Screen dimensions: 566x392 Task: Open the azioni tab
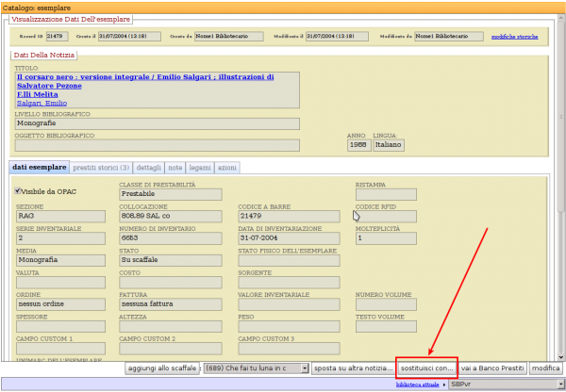226,168
